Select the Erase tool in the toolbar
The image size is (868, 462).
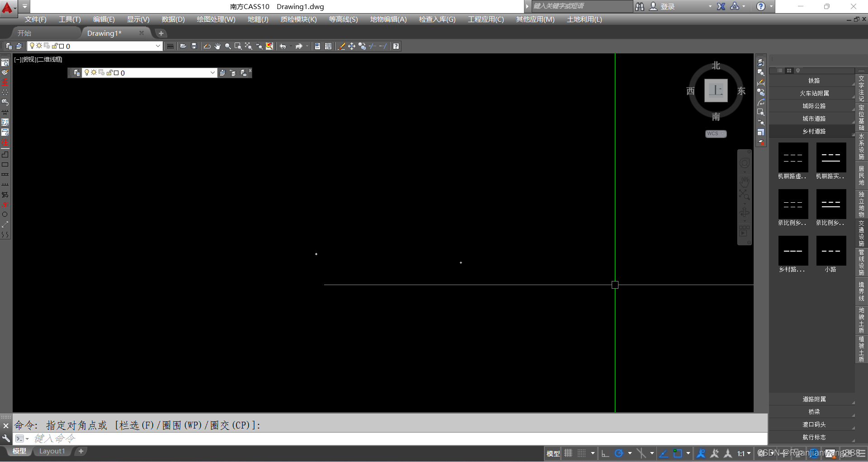click(x=341, y=46)
